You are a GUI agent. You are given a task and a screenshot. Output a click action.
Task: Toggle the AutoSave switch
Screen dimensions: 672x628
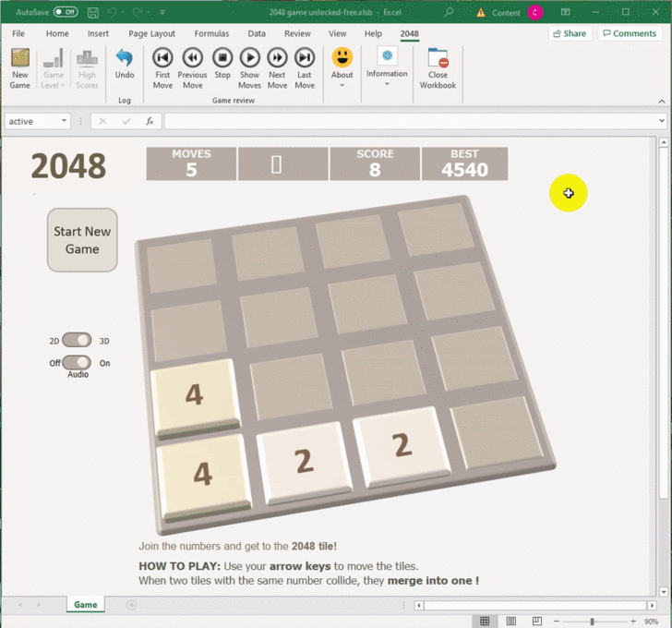pos(66,12)
